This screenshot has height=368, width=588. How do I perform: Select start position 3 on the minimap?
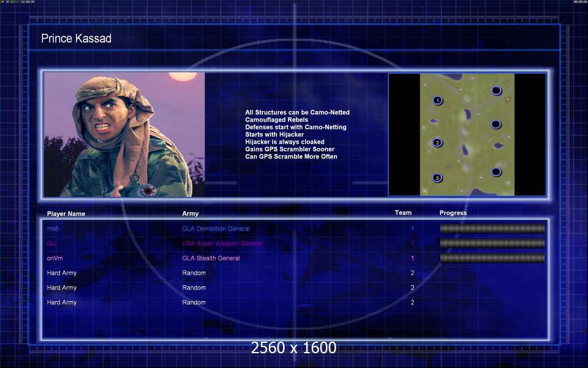click(437, 178)
